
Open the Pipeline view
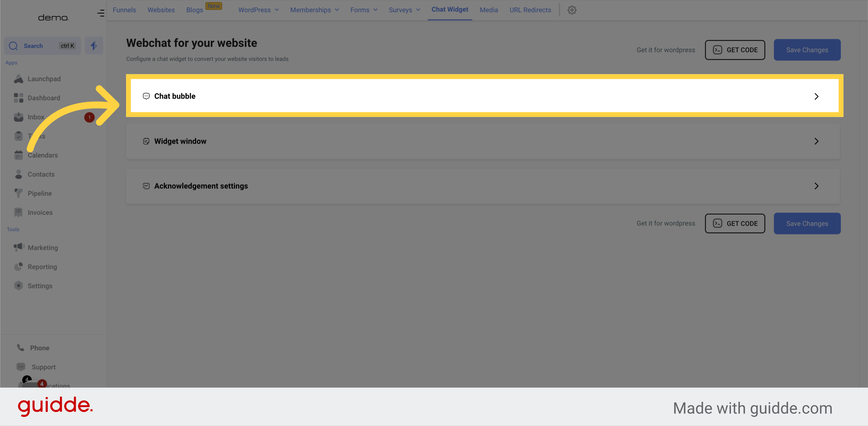point(39,193)
